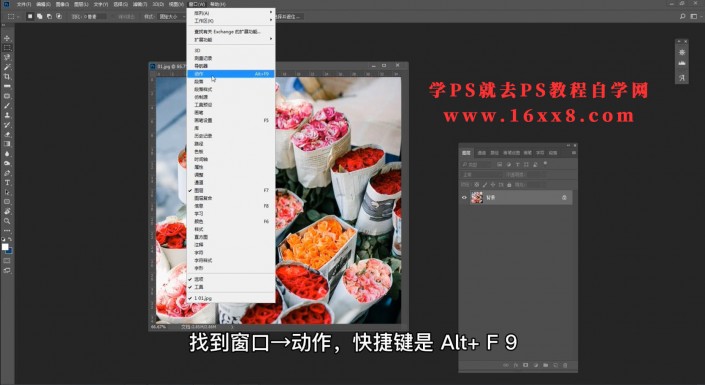Click the foreground color swatch

pos(5,246)
